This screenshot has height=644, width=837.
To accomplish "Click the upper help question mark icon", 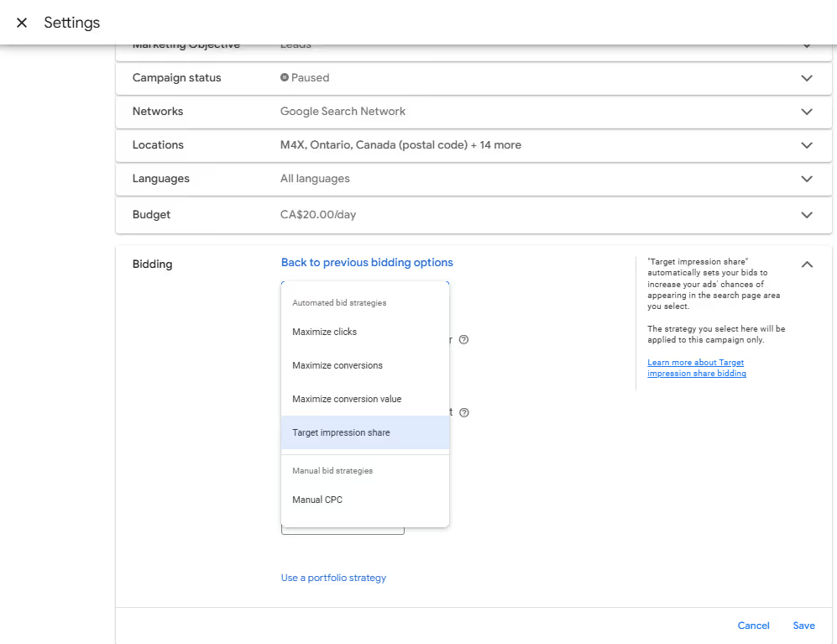I will point(463,340).
